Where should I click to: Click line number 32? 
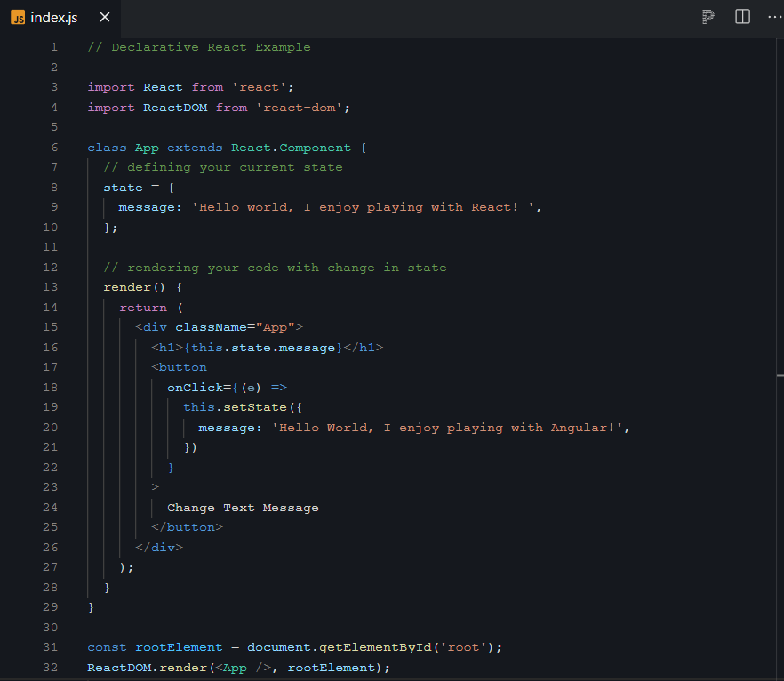coord(50,667)
